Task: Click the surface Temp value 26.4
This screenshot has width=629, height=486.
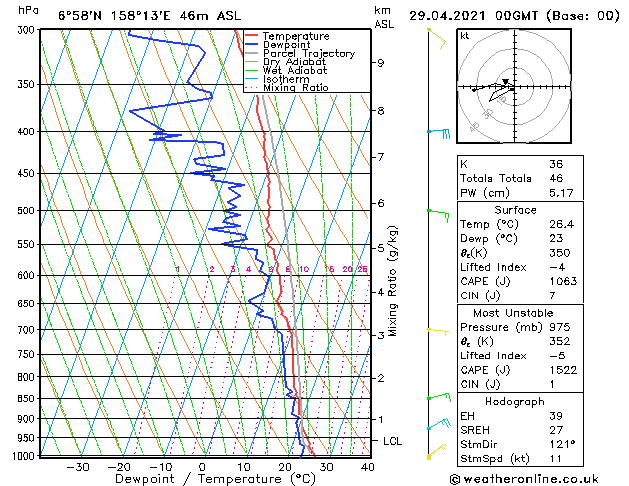Action: tap(562, 224)
